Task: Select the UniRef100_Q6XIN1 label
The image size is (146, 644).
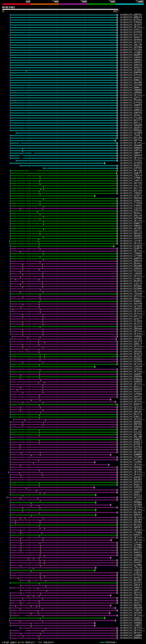Action: click(x=131, y=435)
